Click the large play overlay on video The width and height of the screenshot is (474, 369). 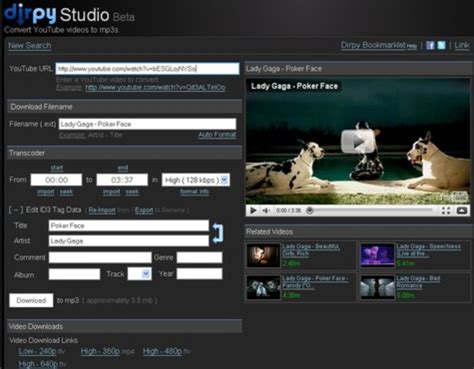point(358,141)
